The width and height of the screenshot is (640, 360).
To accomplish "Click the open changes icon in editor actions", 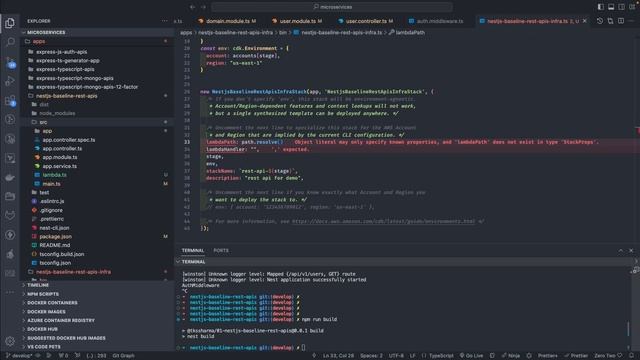I will (x=610, y=21).
